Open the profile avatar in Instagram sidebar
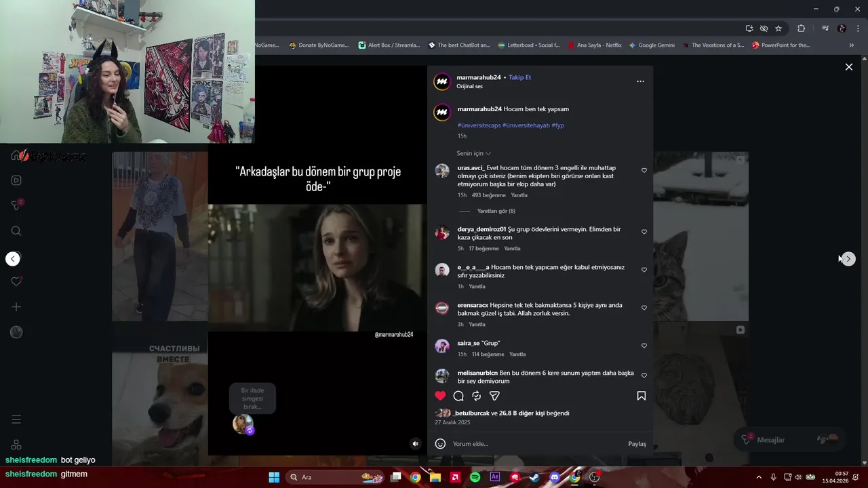The image size is (868, 488). tap(16, 332)
